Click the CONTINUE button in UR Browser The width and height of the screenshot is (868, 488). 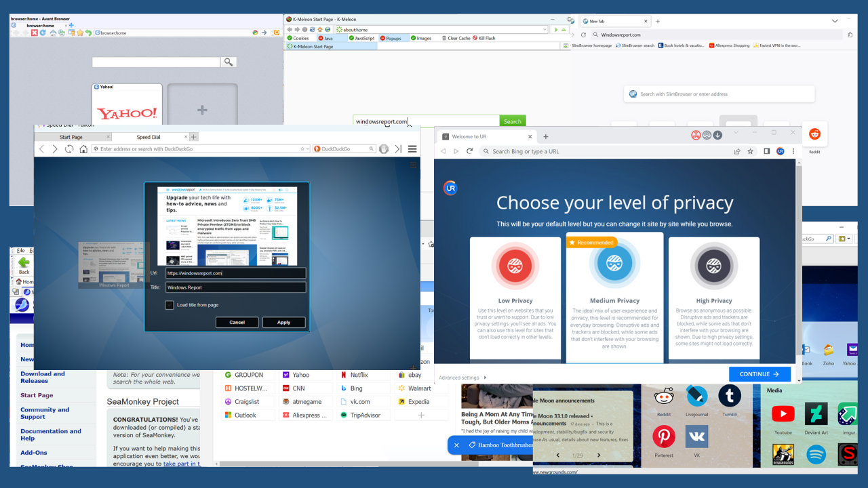759,374
